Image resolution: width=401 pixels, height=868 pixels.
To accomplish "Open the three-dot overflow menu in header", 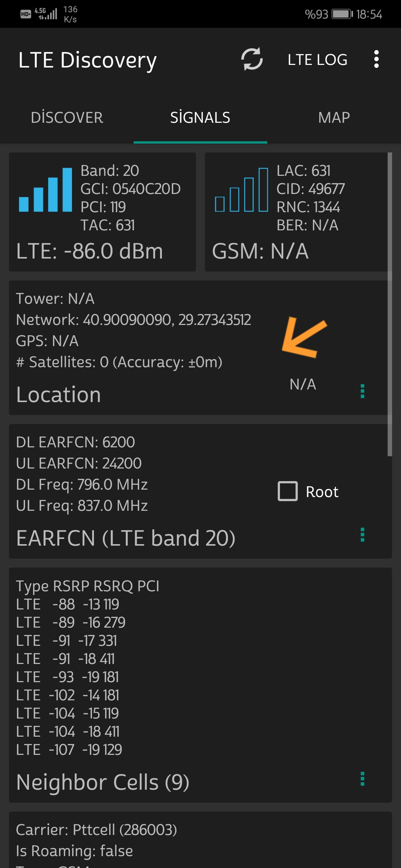I will click(x=376, y=59).
